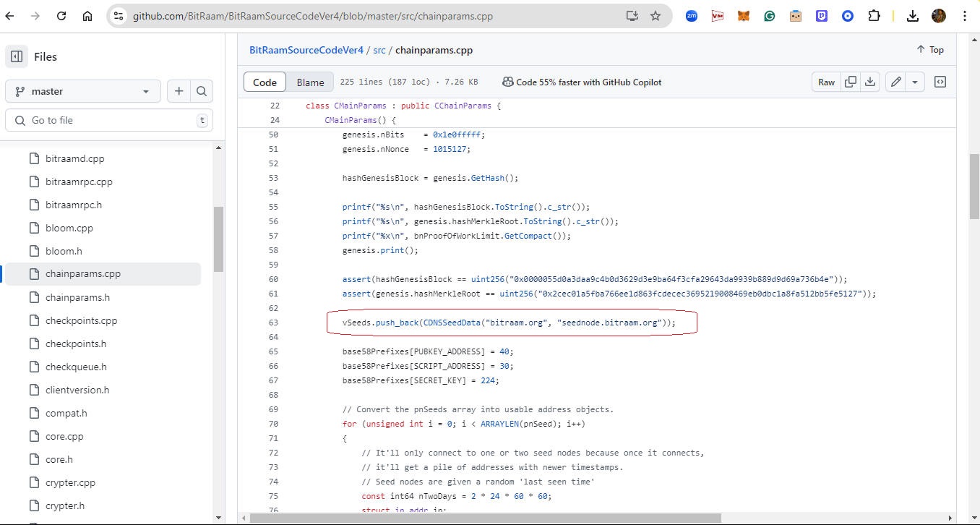
Task: Open the profile avatar menu
Action: [939, 15]
